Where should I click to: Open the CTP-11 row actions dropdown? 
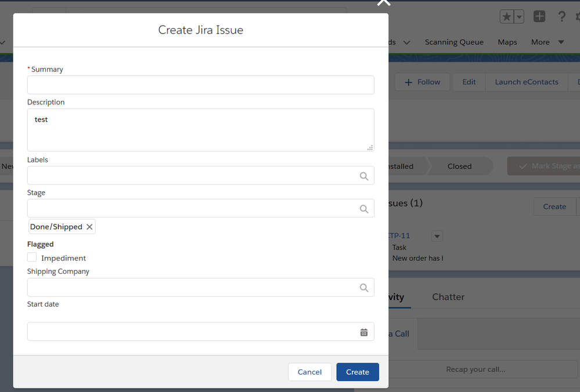437,236
